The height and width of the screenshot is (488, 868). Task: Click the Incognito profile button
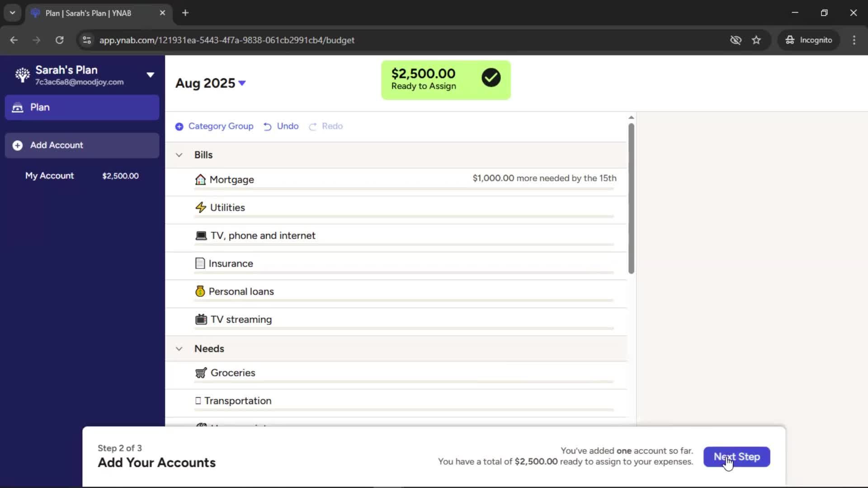pyautogui.click(x=809, y=40)
